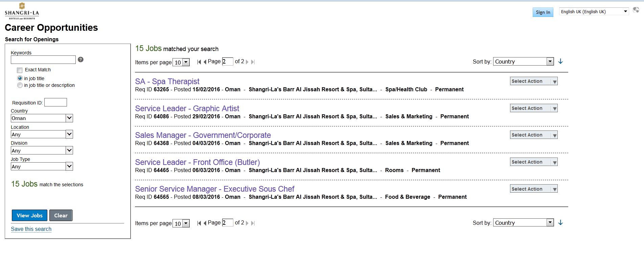
Task: Enable the Exact Match checkbox
Action: click(20, 70)
